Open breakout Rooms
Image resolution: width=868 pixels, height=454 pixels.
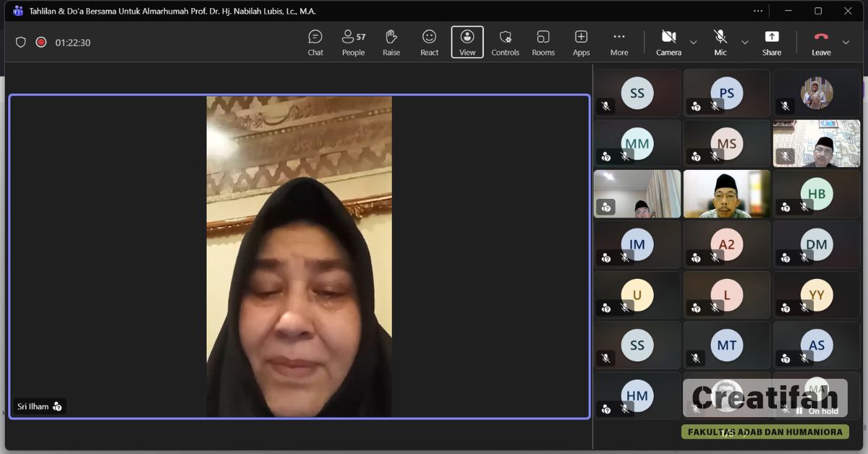[543, 42]
